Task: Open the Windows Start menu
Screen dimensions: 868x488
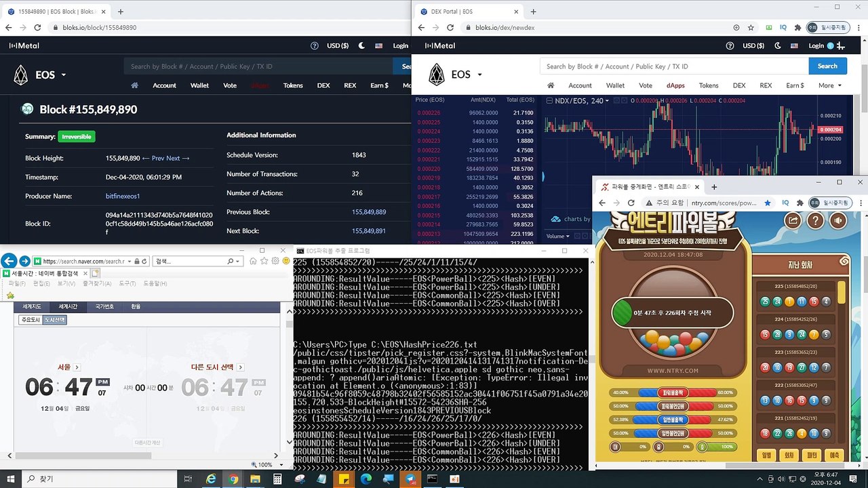Action: coord(12,479)
